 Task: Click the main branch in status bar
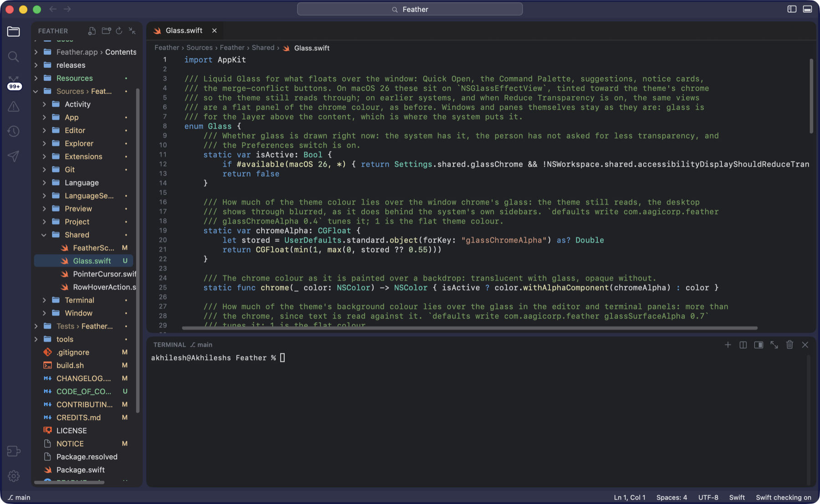tap(19, 497)
